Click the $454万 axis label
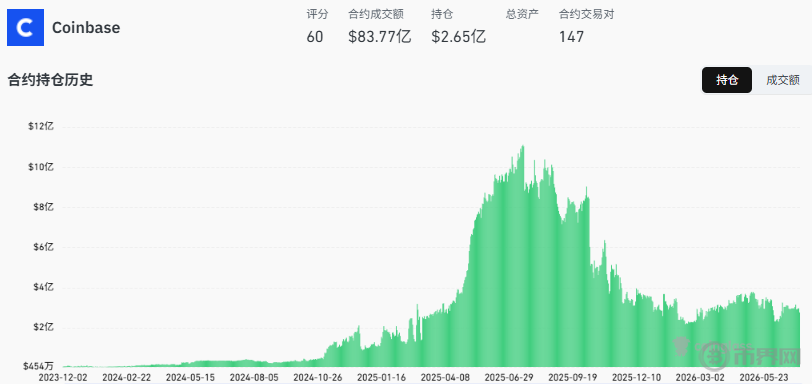 coord(38,366)
